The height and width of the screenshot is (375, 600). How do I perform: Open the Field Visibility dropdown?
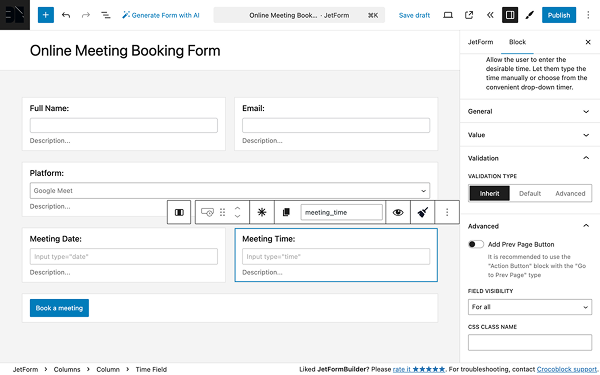[x=530, y=307]
